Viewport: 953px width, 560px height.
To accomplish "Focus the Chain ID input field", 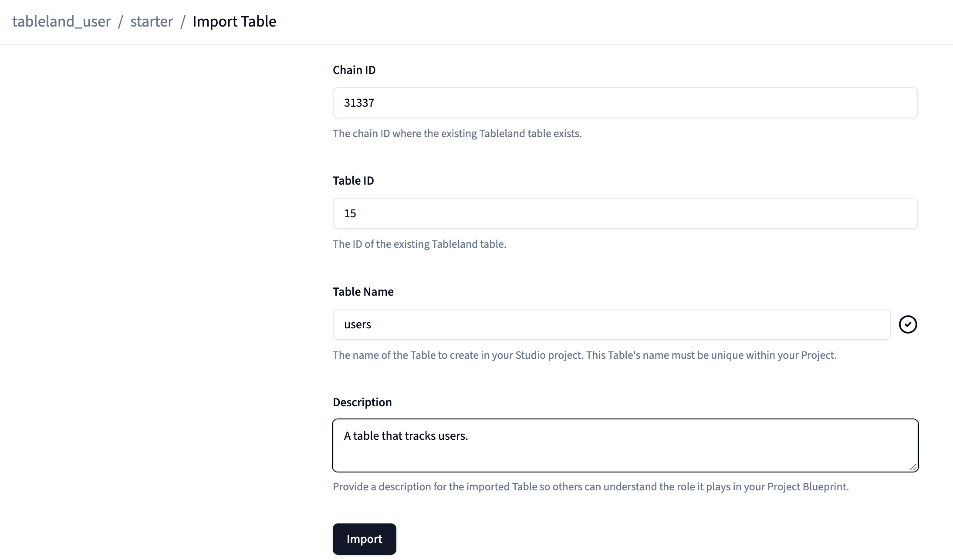I will click(x=625, y=103).
